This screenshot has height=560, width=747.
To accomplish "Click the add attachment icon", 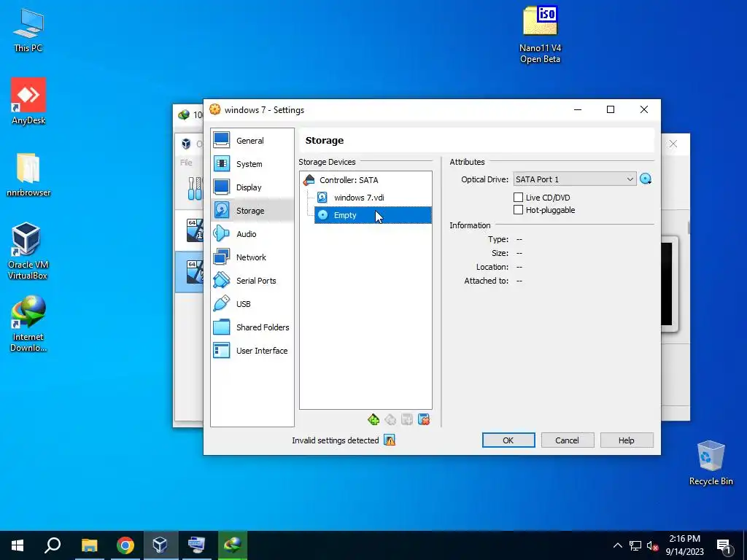I will click(x=407, y=419).
